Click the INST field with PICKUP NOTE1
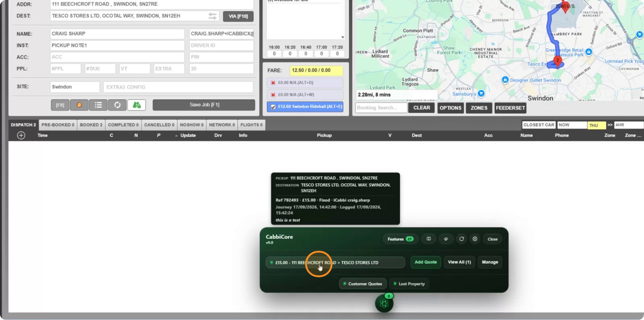644x320 pixels. (117, 45)
